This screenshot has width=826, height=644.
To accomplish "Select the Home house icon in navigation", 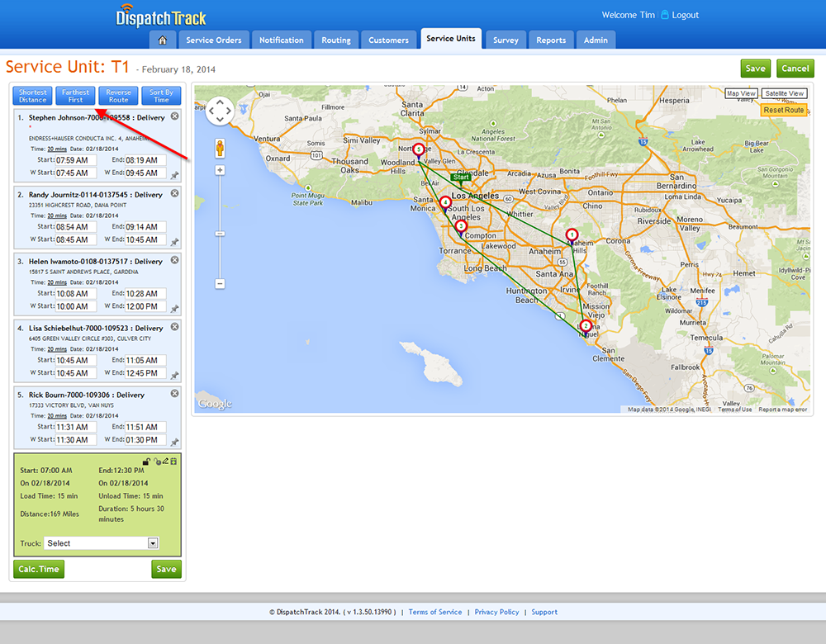I will click(162, 39).
